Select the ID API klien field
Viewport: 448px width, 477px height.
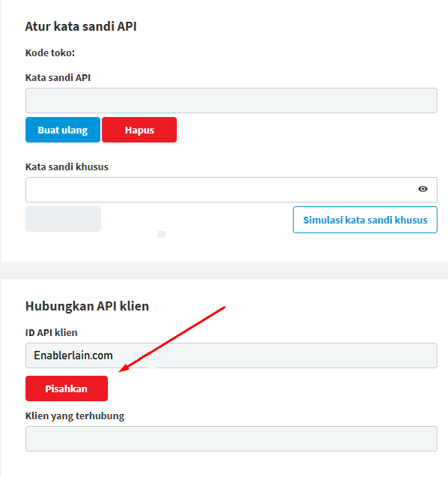tap(231, 355)
